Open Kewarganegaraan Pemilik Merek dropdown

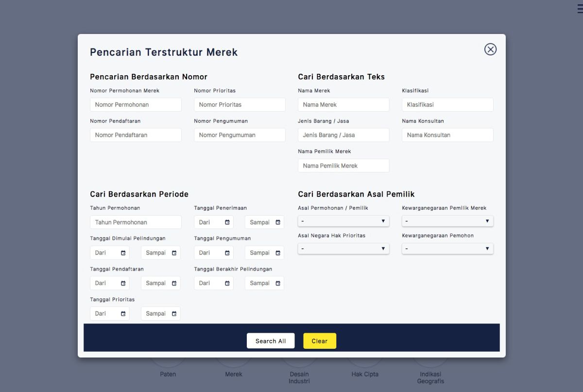click(447, 221)
